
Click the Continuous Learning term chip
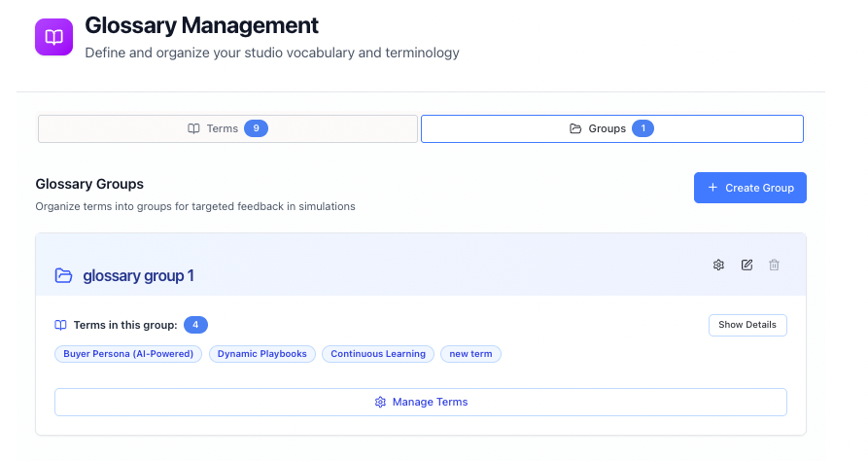coord(378,354)
